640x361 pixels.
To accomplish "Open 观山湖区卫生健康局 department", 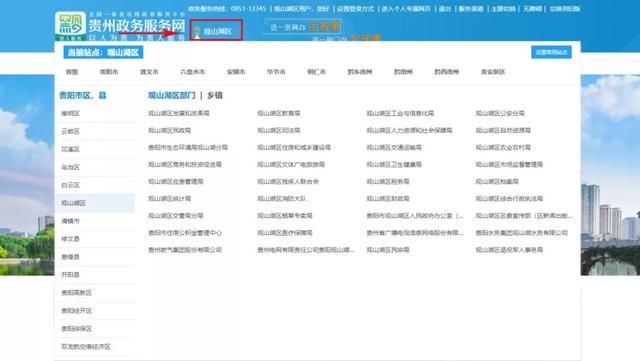I will pos(394,165).
